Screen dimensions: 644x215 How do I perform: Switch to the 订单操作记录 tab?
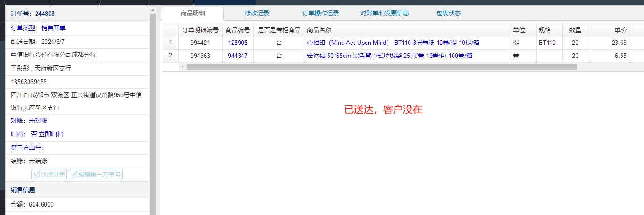click(321, 13)
